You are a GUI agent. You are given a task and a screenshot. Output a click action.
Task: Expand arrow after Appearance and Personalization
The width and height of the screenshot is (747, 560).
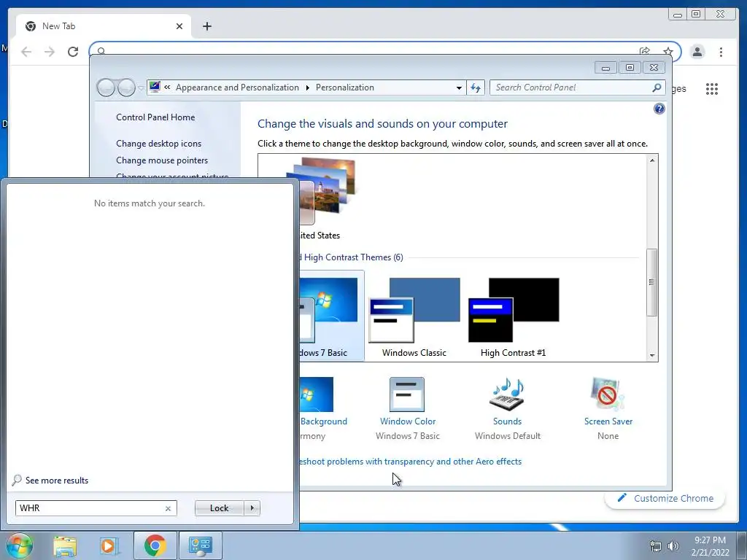[307, 87]
